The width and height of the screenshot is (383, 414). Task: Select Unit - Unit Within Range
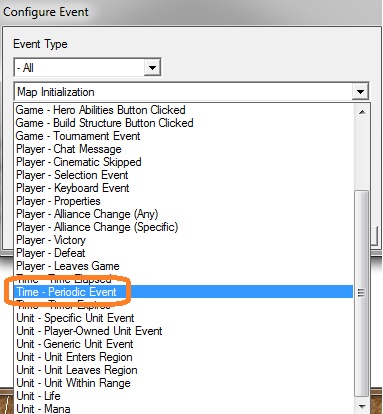[x=184, y=383]
